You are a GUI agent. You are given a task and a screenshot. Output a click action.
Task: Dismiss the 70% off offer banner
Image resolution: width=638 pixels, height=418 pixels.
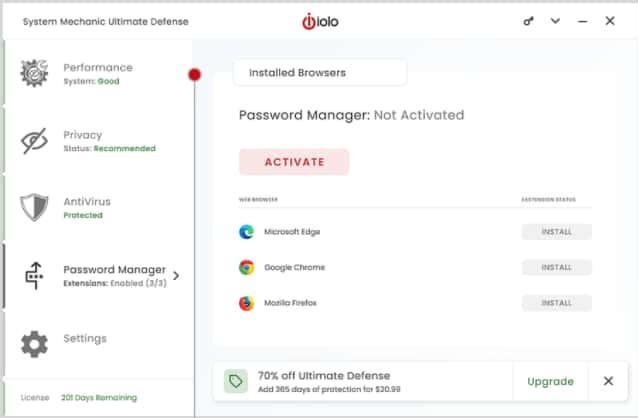click(608, 381)
